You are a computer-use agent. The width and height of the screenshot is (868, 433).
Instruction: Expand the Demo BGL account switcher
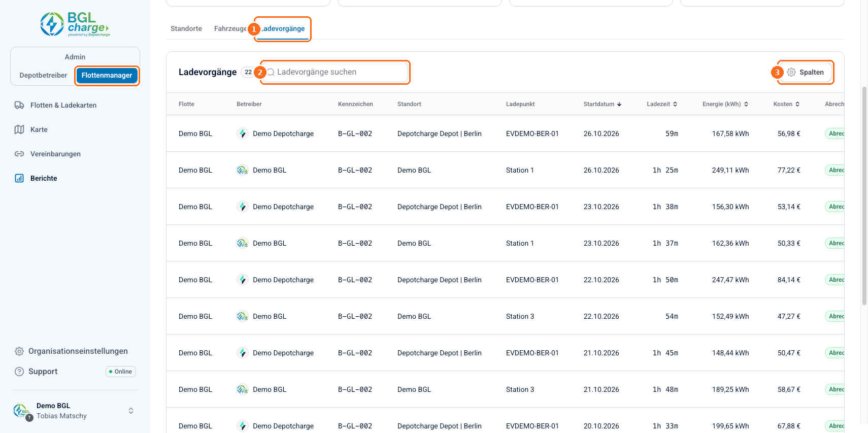[x=131, y=411]
